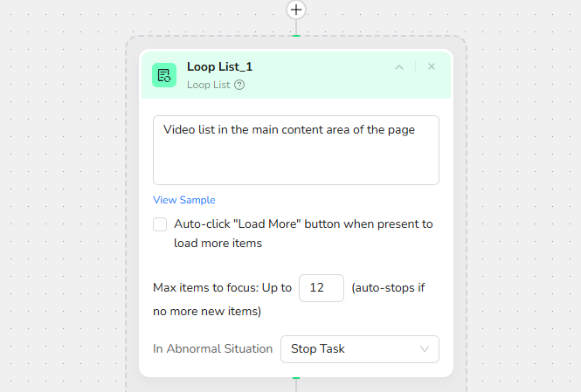Click the "In Abnormal Situation" label
Viewport: 581px width, 392px height.
pyautogui.click(x=212, y=349)
